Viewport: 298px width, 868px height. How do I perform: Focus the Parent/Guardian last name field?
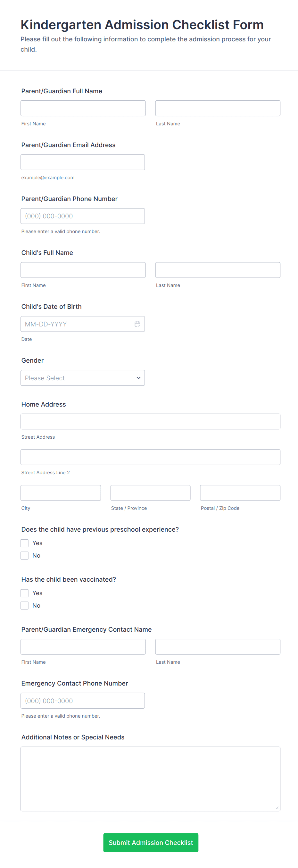(218, 108)
